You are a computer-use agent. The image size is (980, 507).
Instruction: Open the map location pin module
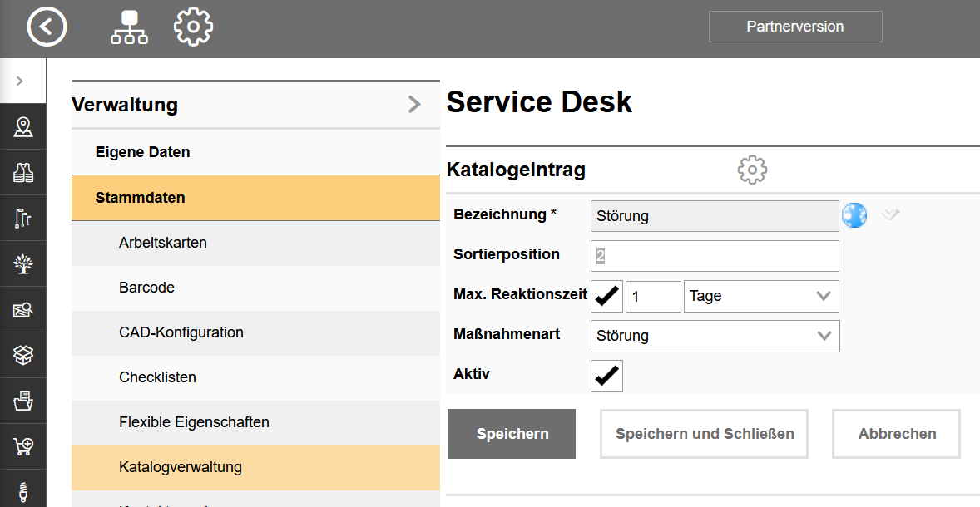pos(23,126)
